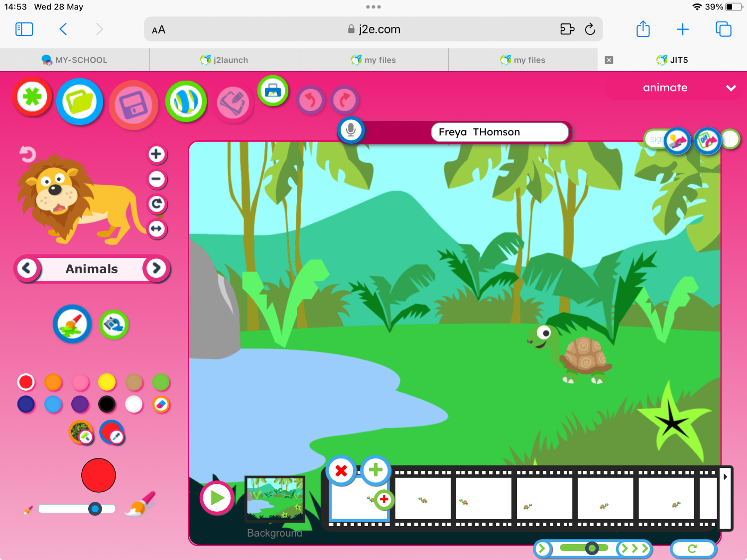Image resolution: width=747 pixels, height=560 pixels.
Task: Switch to the first my files tab
Action: [373, 60]
